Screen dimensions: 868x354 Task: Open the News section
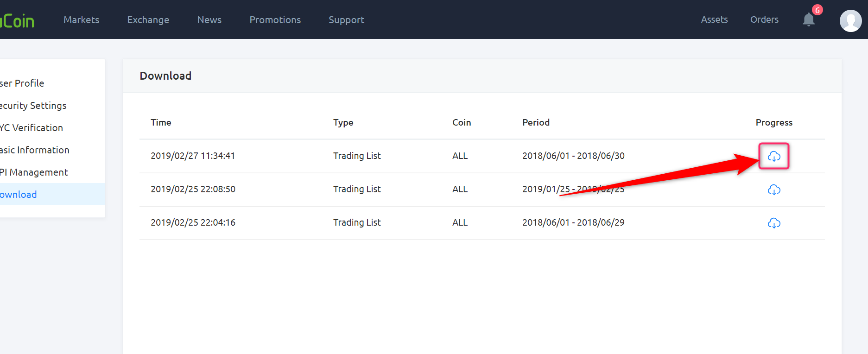point(209,20)
